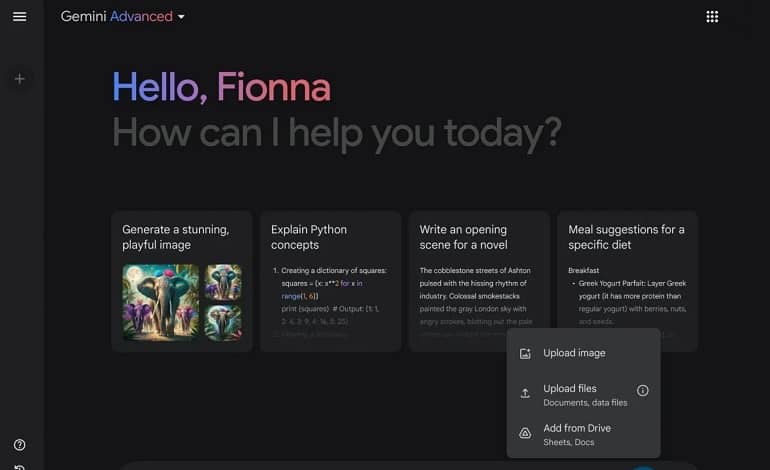Viewport: 770px width, 470px height.
Task: Click the Gemini Advanced title text
Action: 116,17
